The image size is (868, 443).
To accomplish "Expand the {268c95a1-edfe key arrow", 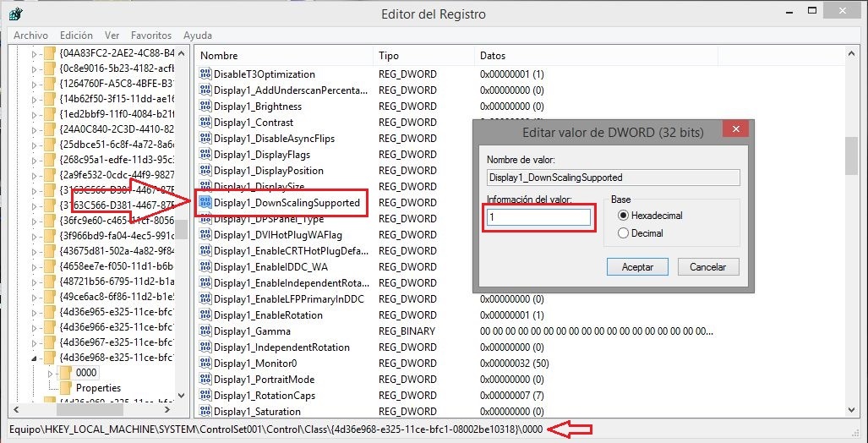I will [35, 160].
